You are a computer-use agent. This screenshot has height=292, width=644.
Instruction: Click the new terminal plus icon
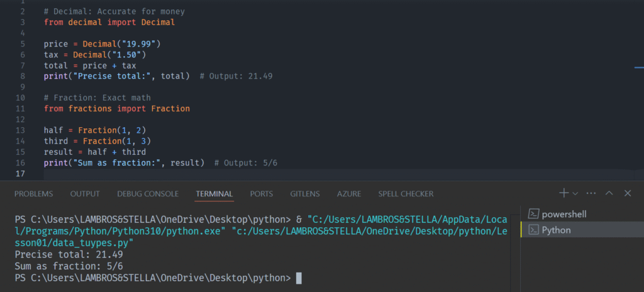tap(563, 193)
